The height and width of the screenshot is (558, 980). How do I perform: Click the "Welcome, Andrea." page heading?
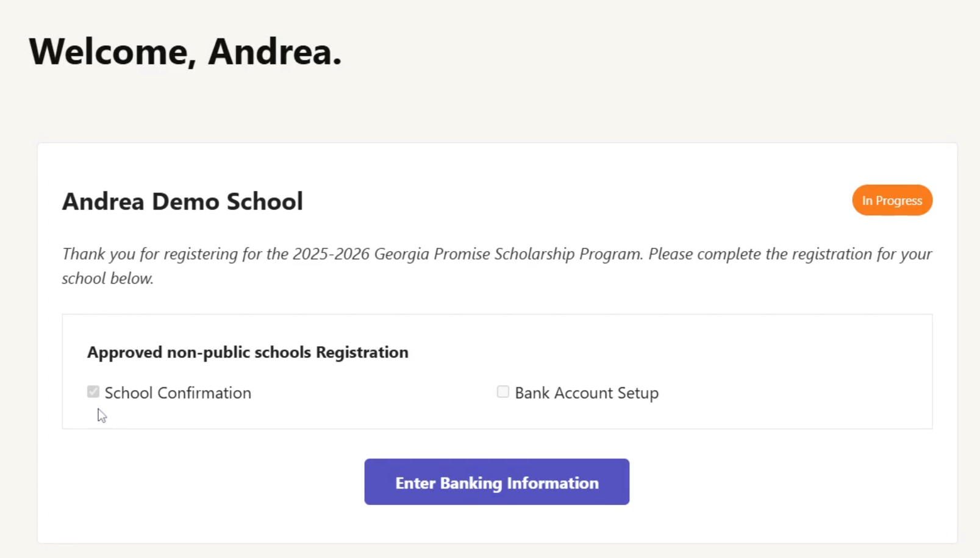point(185,51)
